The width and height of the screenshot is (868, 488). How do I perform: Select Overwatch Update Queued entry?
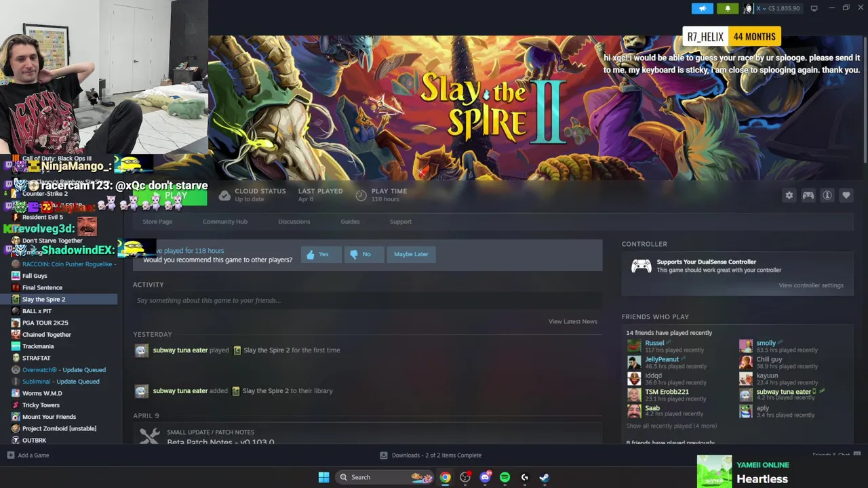64,369
